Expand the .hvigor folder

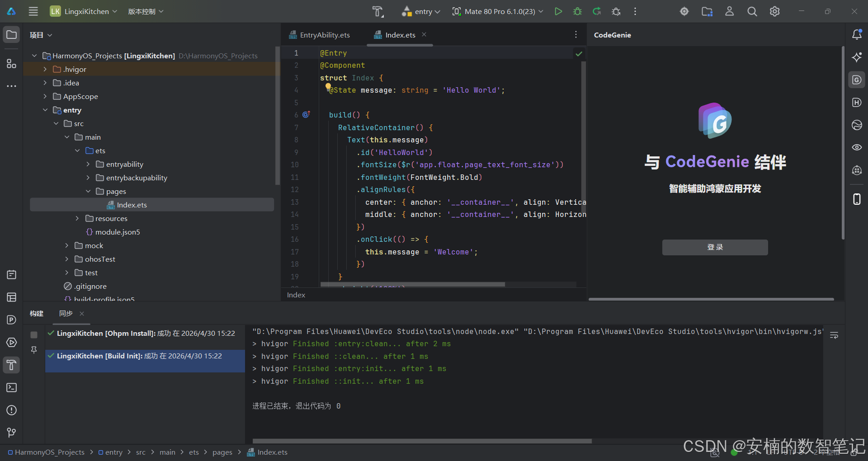pos(45,69)
